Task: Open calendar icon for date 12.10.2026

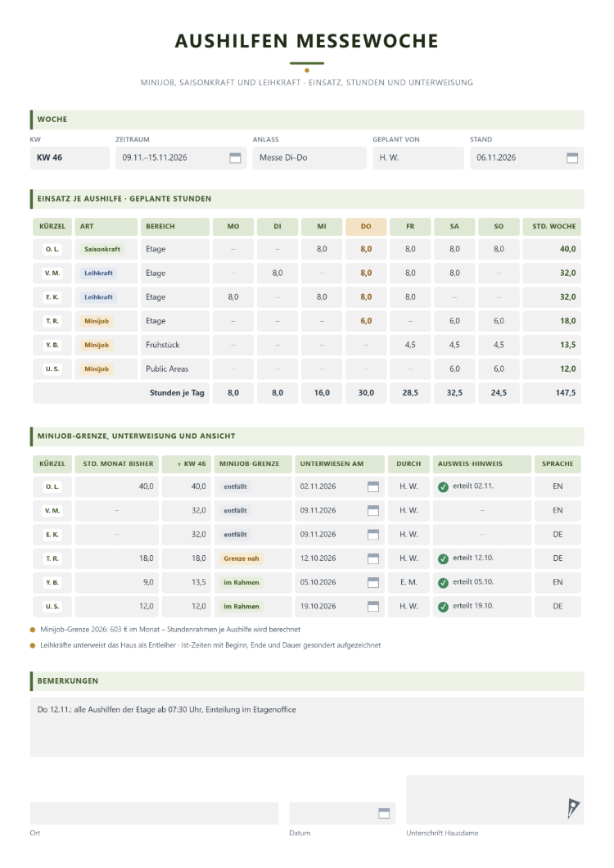Action: [373, 558]
